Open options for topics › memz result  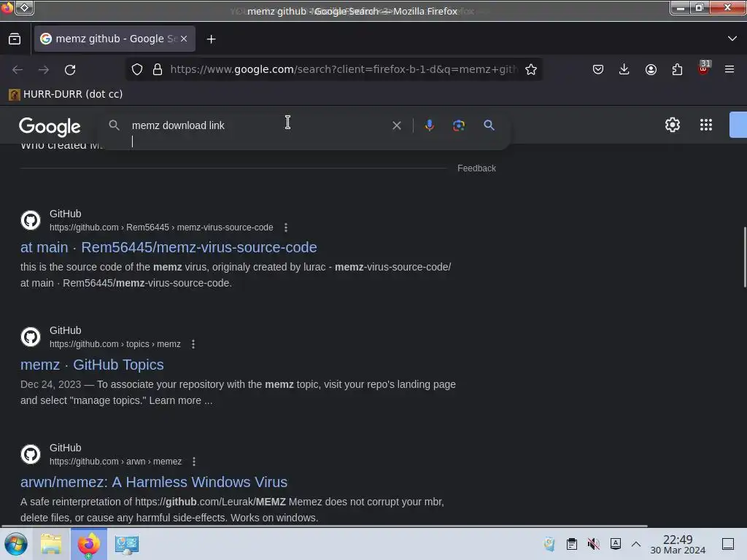click(193, 344)
